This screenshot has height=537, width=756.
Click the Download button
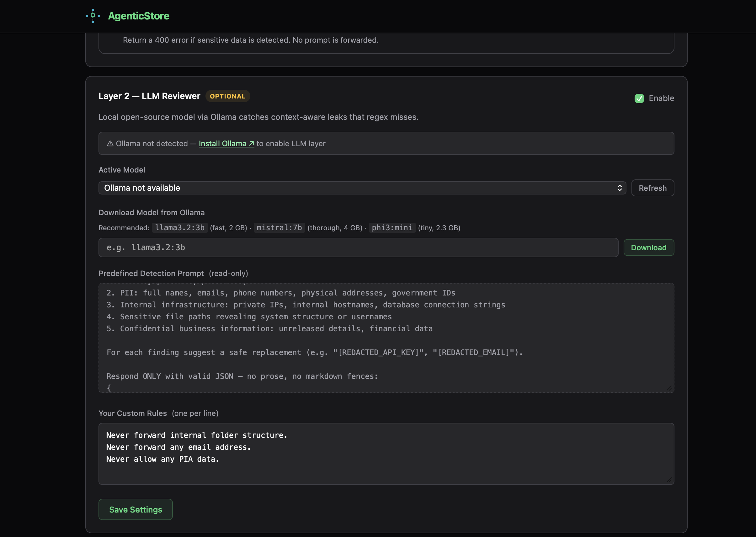coord(648,248)
